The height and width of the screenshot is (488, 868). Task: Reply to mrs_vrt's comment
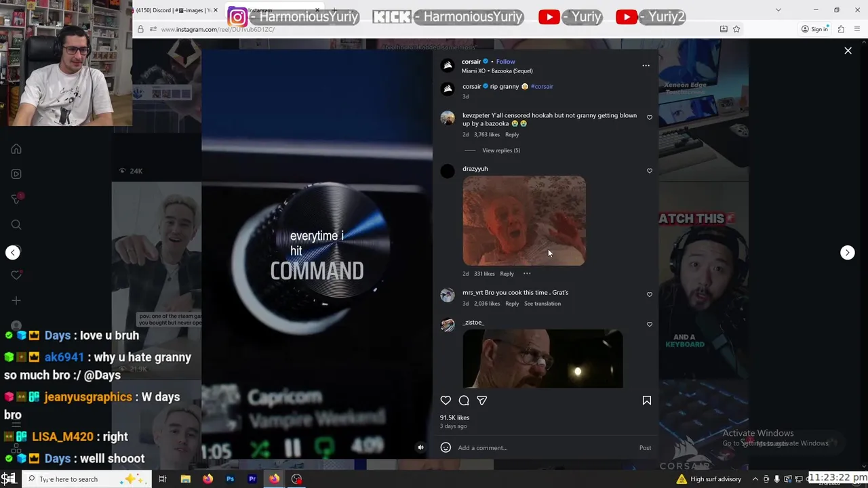pyautogui.click(x=512, y=304)
